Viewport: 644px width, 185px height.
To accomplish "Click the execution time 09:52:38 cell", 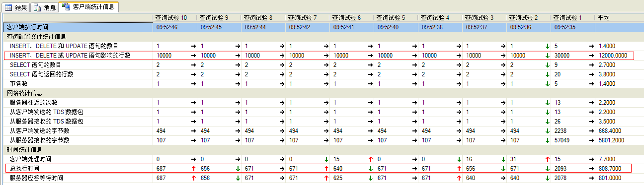I will click(x=440, y=27).
